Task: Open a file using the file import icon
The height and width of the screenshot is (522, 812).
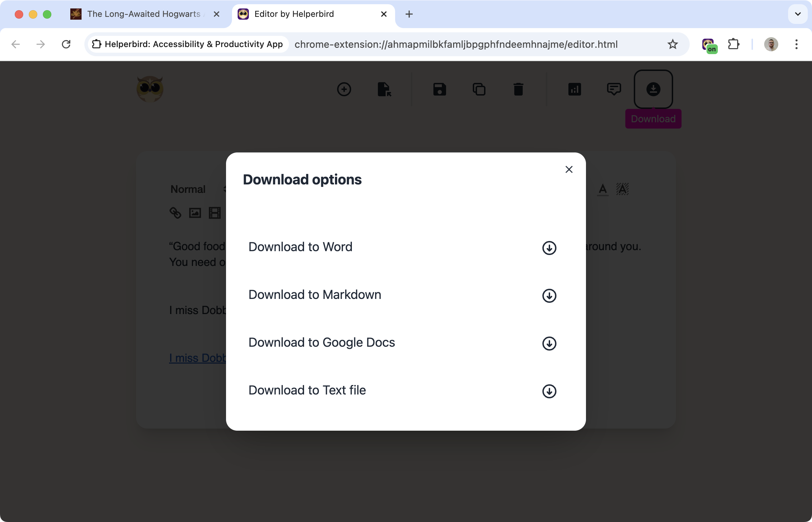Action: [x=384, y=89]
